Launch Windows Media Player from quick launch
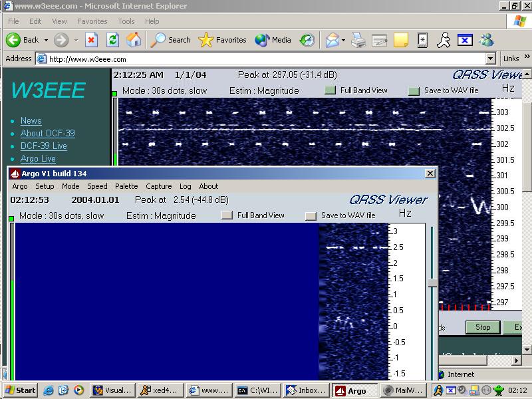The width and height of the screenshot is (532, 399). (x=78, y=390)
